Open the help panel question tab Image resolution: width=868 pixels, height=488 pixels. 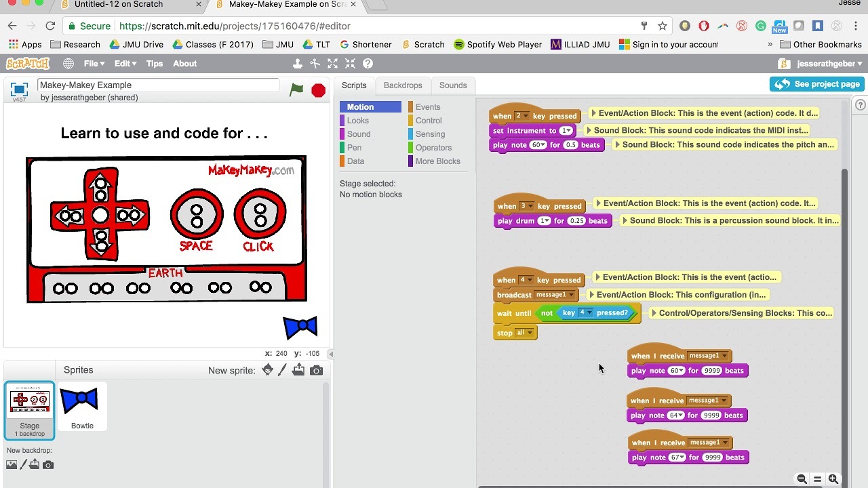(861, 104)
